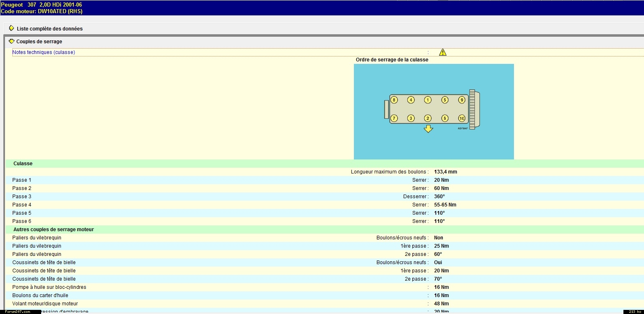The height and width of the screenshot is (314, 644).
Task: Click bolt number 10 in the diagram
Action: [x=462, y=118]
